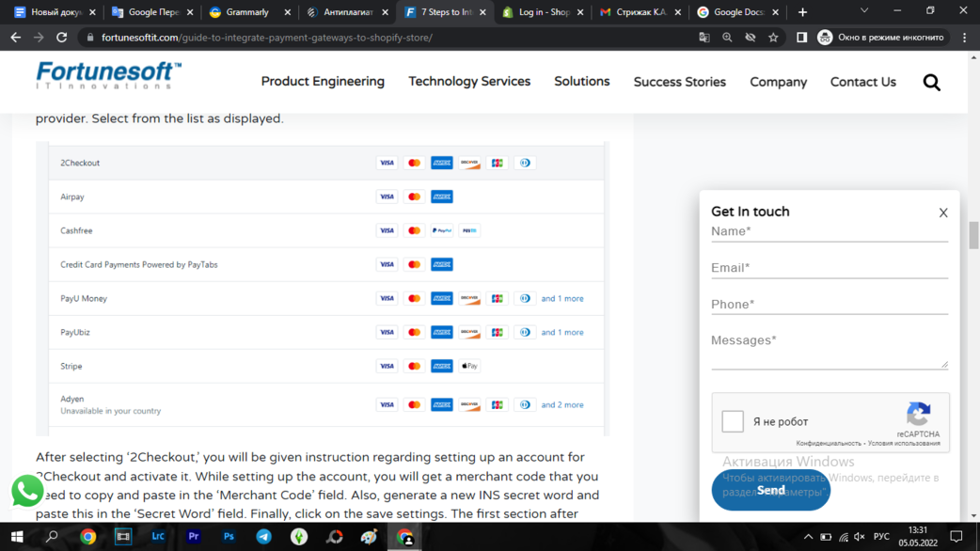This screenshot has height=551, width=980.
Task: Open the Success Stories menu
Action: [679, 82]
